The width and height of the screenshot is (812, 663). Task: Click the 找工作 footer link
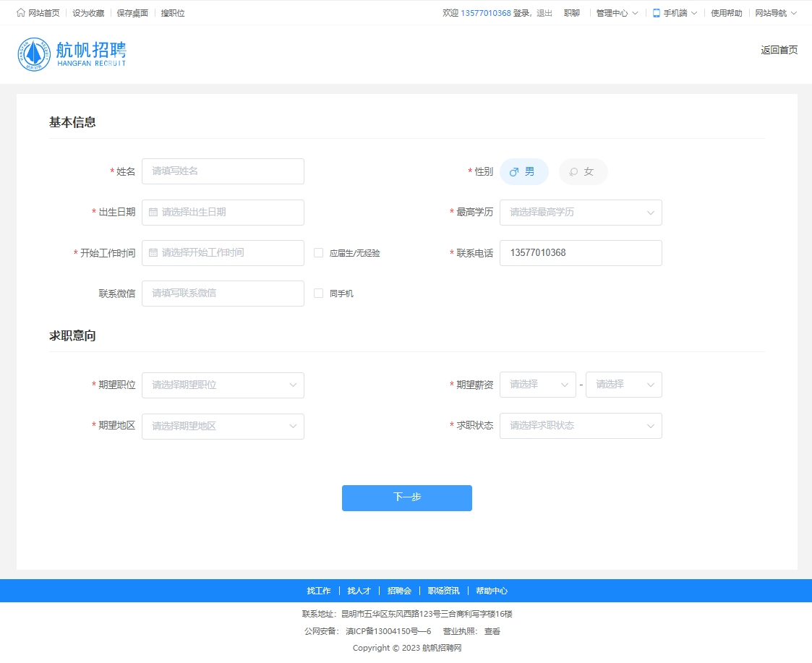tap(318, 591)
